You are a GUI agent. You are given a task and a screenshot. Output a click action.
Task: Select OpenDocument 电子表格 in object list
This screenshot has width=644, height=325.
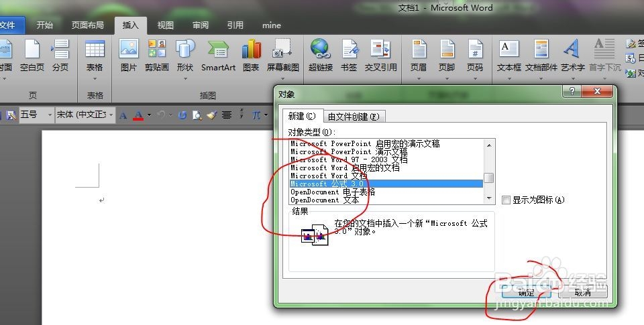click(386, 192)
